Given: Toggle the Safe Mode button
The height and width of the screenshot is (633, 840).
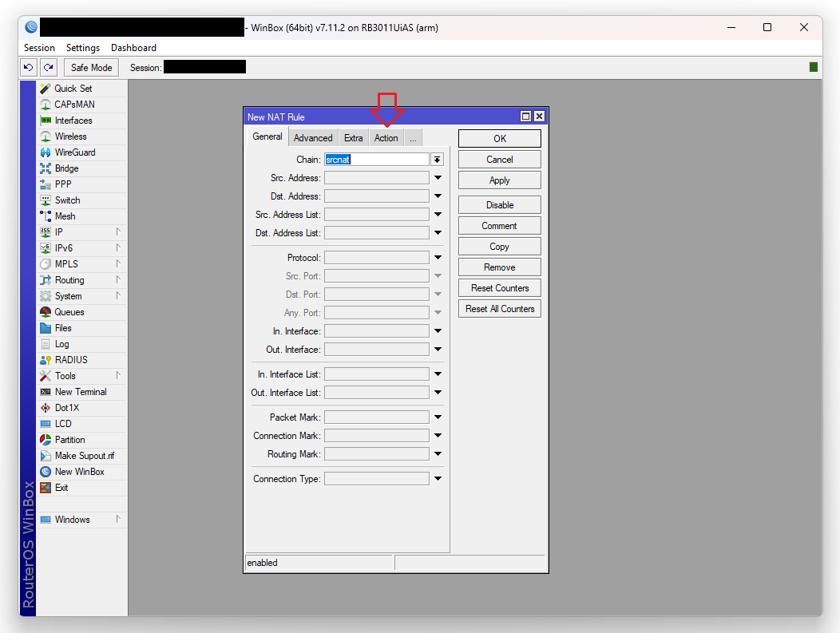Looking at the screenshot, I should pyautogui.click(x=91, y=68).
